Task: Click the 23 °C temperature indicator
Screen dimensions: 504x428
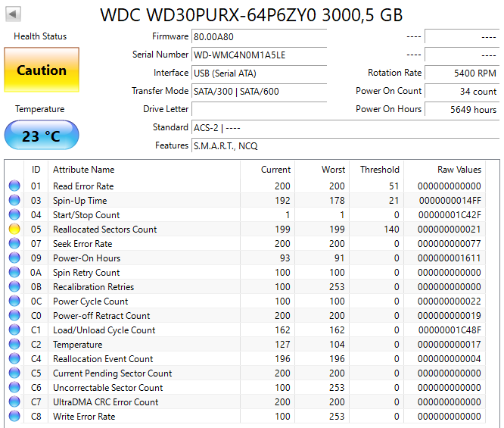Action: pyautogui.click(x=42, y=136)
